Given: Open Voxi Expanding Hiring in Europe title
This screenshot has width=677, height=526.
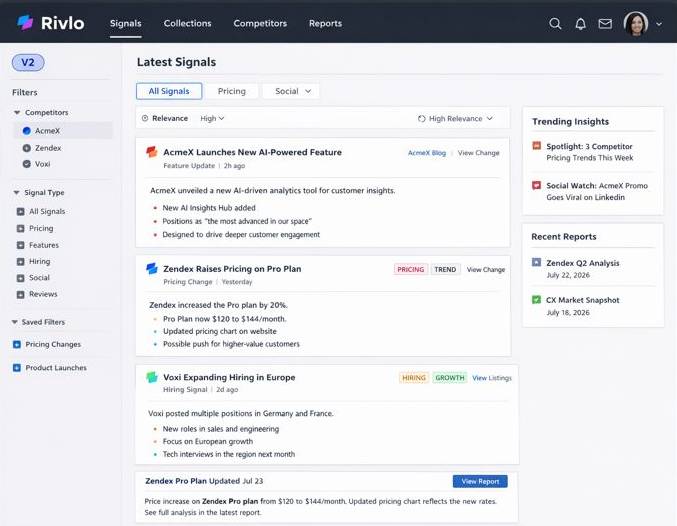Looking at the screenshot, I should tap(229, 377).
